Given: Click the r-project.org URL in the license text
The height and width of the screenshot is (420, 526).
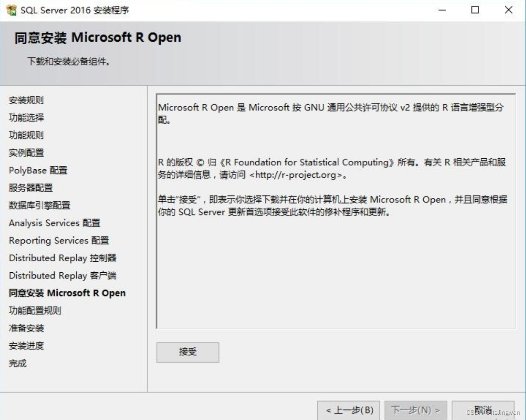Looking at the screenshot, I should pos(296,175).
